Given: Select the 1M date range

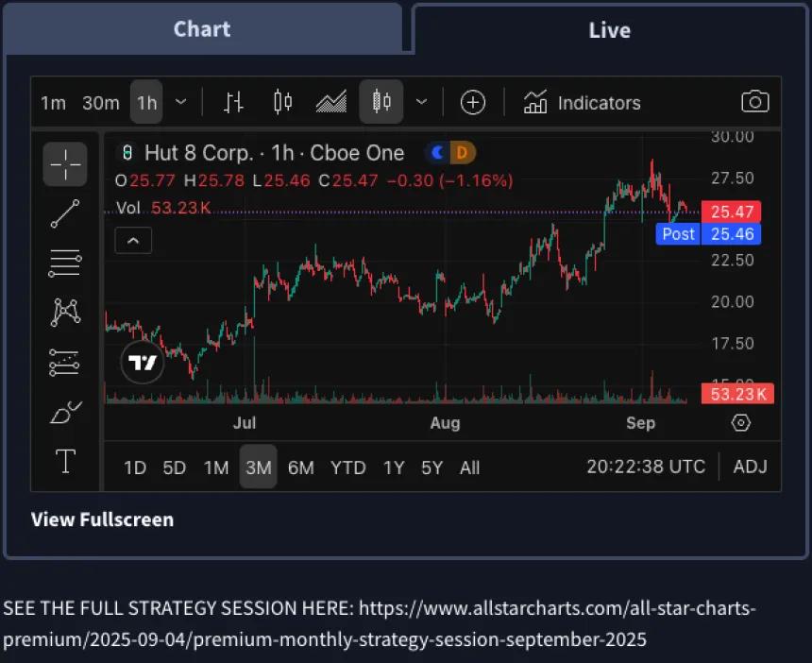Looking at the screenshot, I should pyautogui.click(x=216, y=467).
